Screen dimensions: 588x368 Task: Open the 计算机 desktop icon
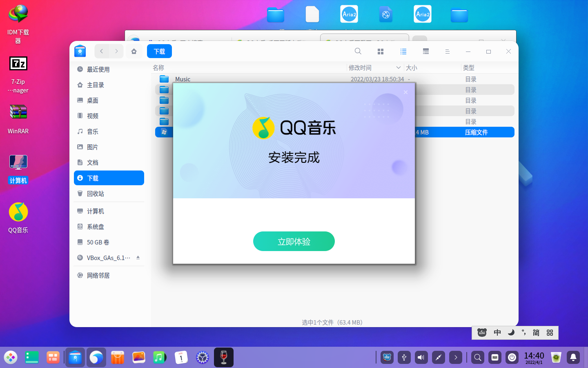coord(18,169)
